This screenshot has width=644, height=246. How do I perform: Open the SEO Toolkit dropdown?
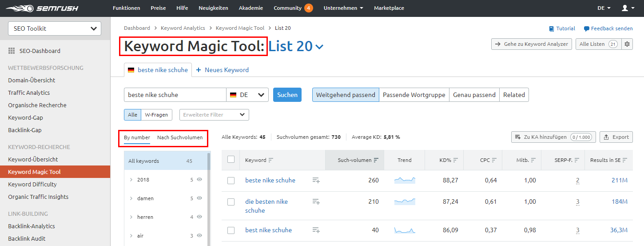click(x=55, y=28)
